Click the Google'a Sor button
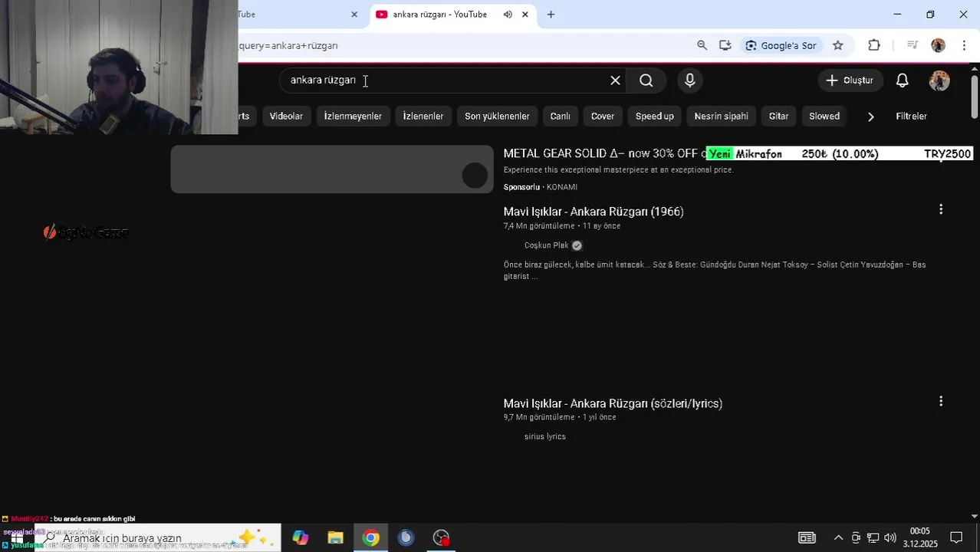The image size is (980, 552). (x=781, y=45)
